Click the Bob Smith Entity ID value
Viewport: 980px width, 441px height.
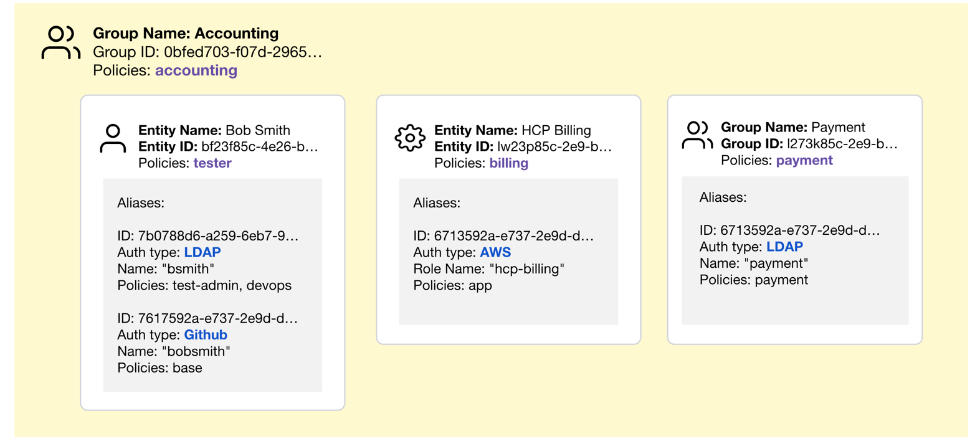tap(259, 147)
